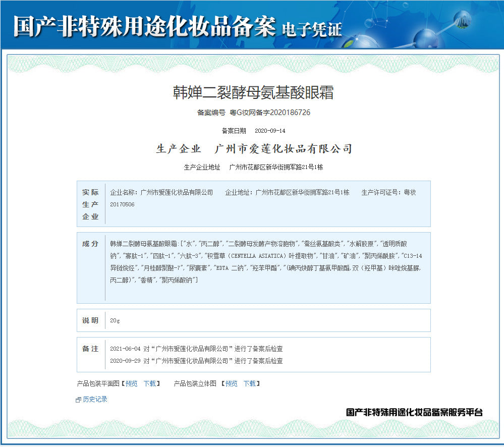Viewport: 504px width, 447px height.
Task: Click the filing date 2020-09-14
Action: [x=270, y=131]
